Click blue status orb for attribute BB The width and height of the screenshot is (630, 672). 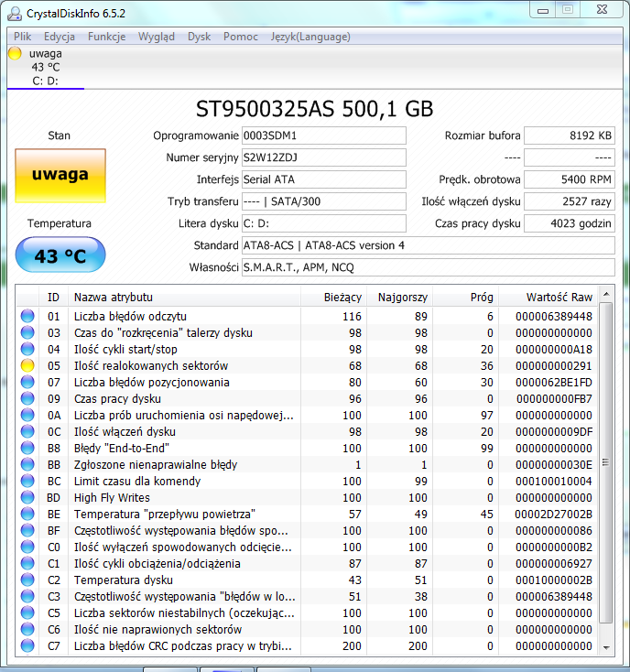click(x=27, y=464)
